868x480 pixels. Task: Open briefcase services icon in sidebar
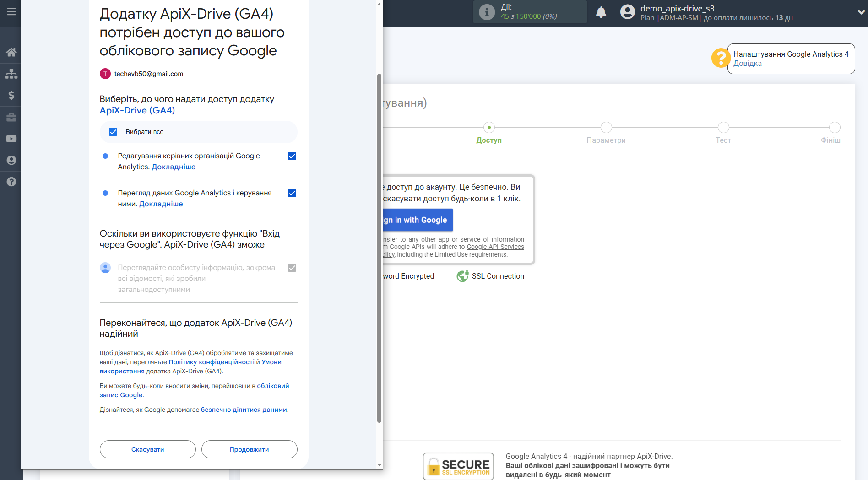[x=11, y=117]
